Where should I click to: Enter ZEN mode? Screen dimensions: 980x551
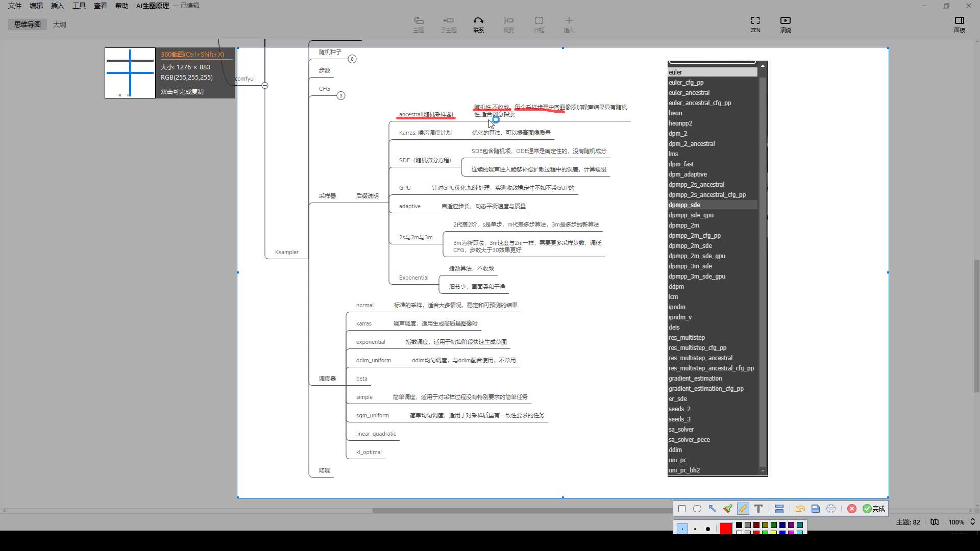(x=755, y=24)
